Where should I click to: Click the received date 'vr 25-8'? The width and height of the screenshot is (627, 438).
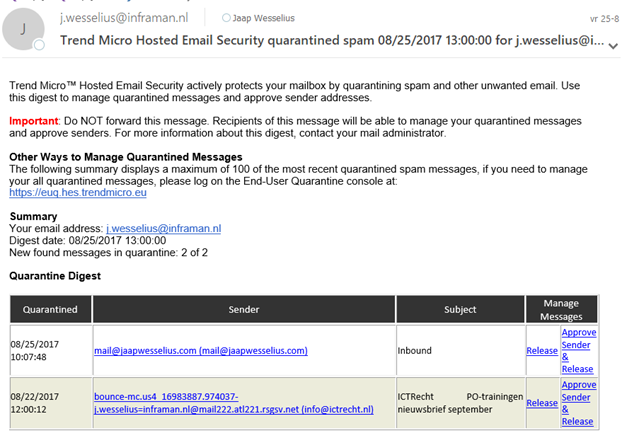601,18
